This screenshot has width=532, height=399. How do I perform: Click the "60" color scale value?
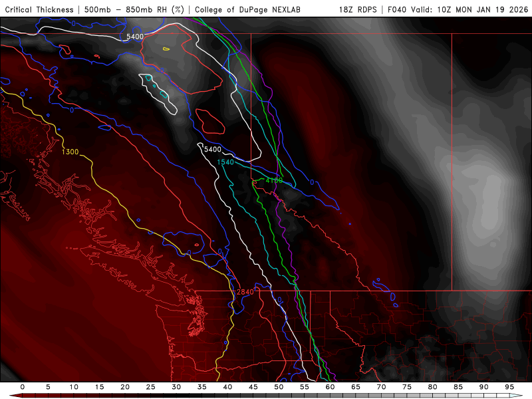coord(330,387)
